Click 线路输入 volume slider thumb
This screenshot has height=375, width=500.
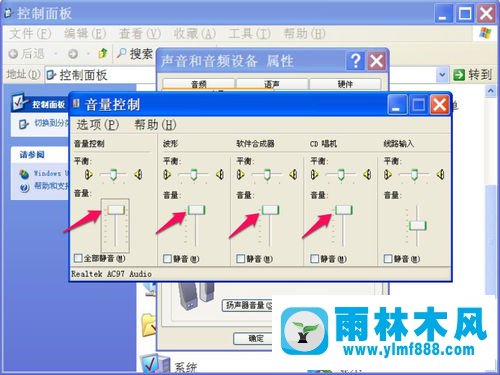(x=417, y=225)
